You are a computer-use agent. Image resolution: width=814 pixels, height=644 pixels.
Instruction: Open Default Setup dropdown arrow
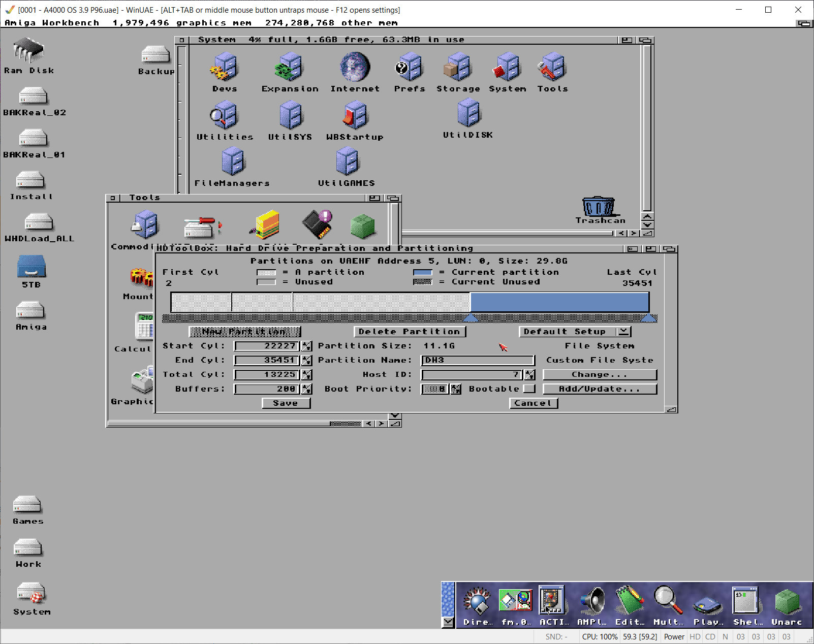(x=623, y=331)
